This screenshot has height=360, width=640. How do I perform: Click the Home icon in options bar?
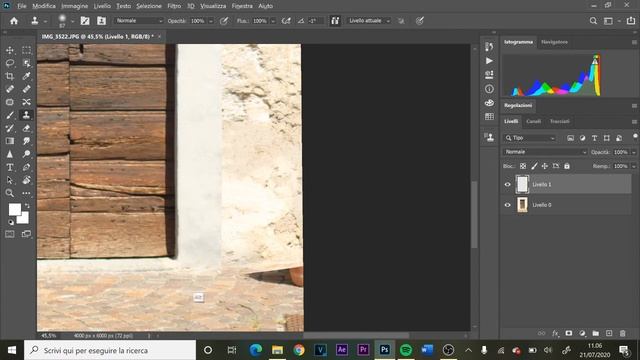pos(14,21)
